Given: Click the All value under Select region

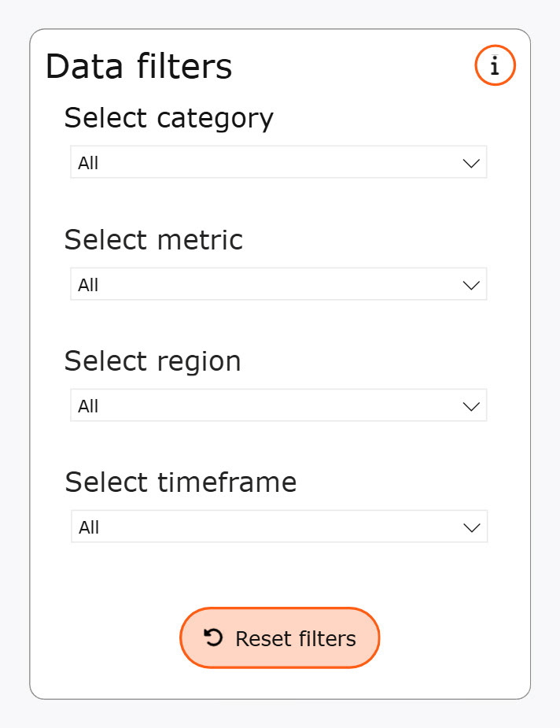Looking at the screenshot, I should click(88, 405).
